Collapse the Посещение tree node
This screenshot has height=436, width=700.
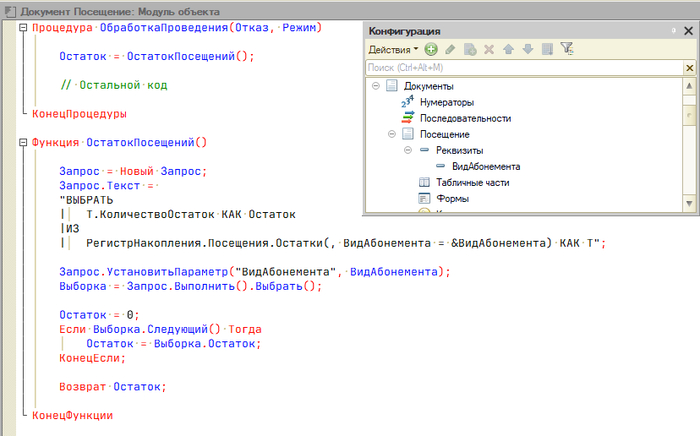(392, 134)
